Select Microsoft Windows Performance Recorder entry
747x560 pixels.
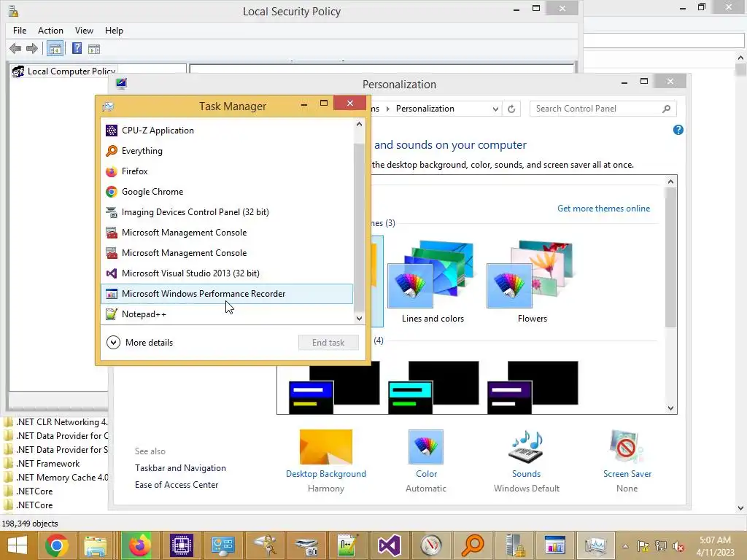[227, 294]
